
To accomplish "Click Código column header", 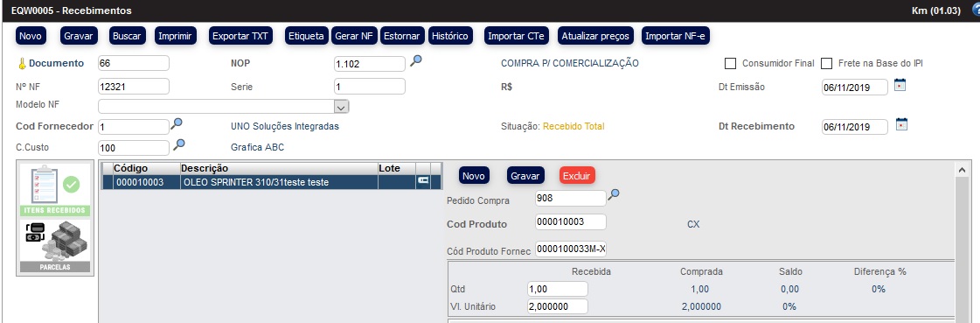I will 146,168.
